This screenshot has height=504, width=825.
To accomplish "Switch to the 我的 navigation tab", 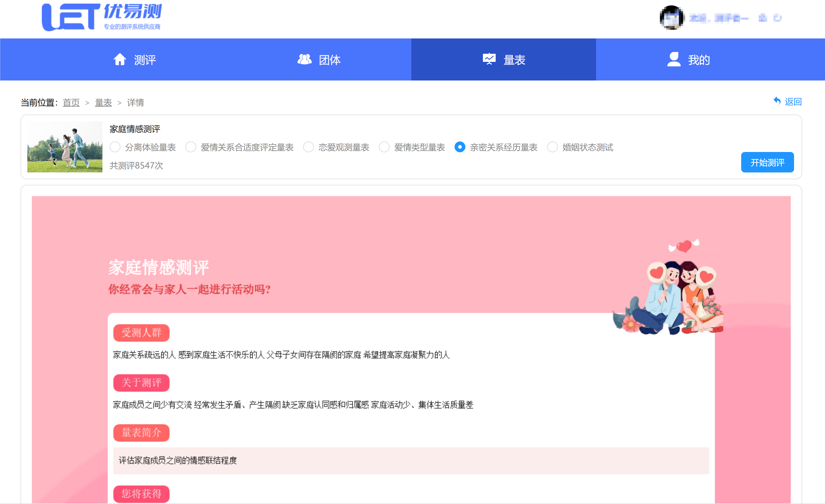I will tap(688, 59).
